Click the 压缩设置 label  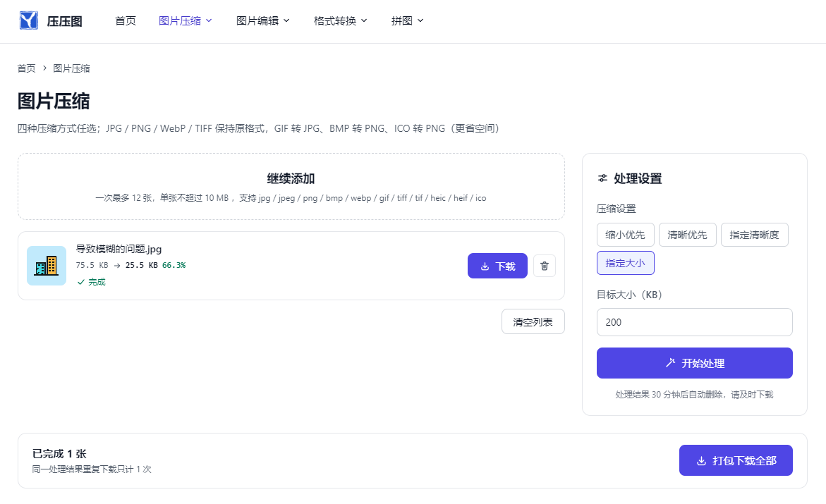coord(617,209)
